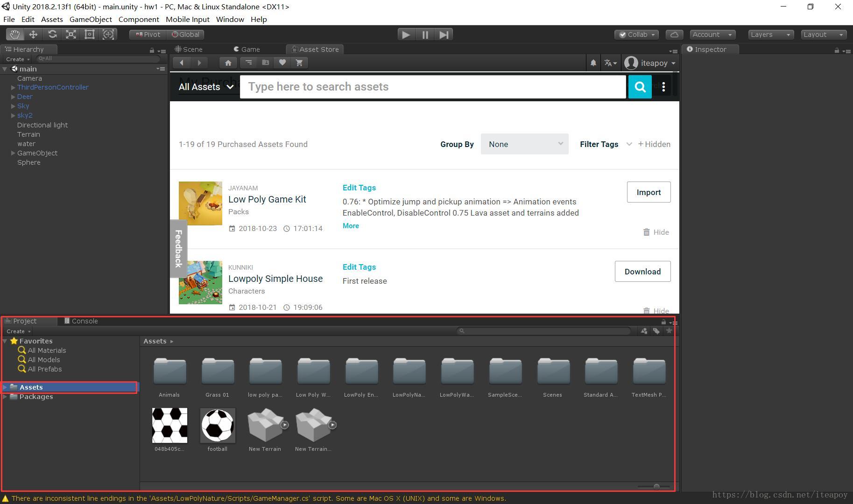Open the three-dot more options menu
Image resolution: width=853 pixels, height=504 pixels.
663,87
